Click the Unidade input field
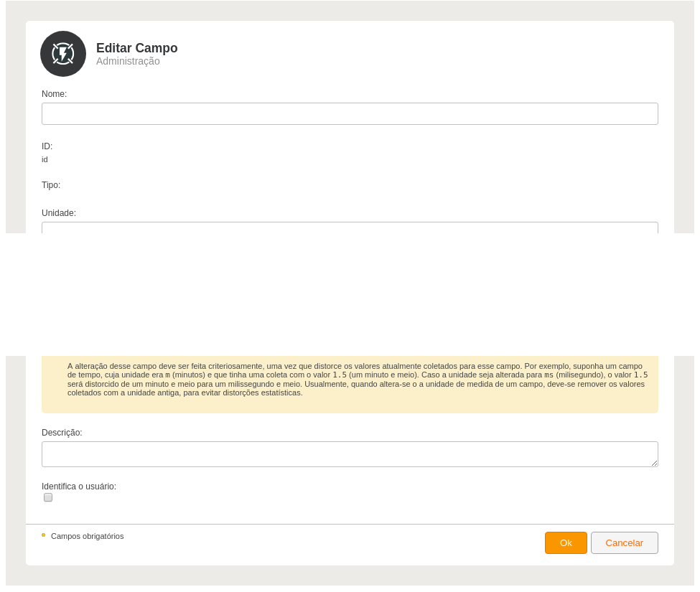Viewport: 700px width, 592px height. (350, 227)
